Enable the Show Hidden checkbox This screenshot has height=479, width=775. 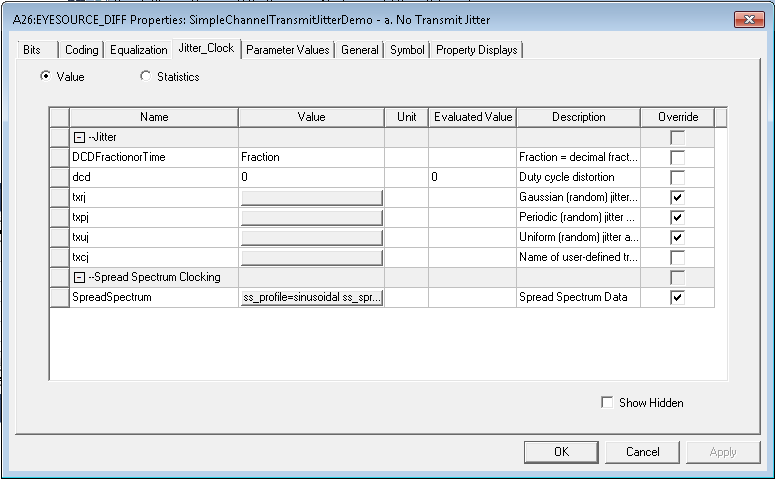click(607, 402)
